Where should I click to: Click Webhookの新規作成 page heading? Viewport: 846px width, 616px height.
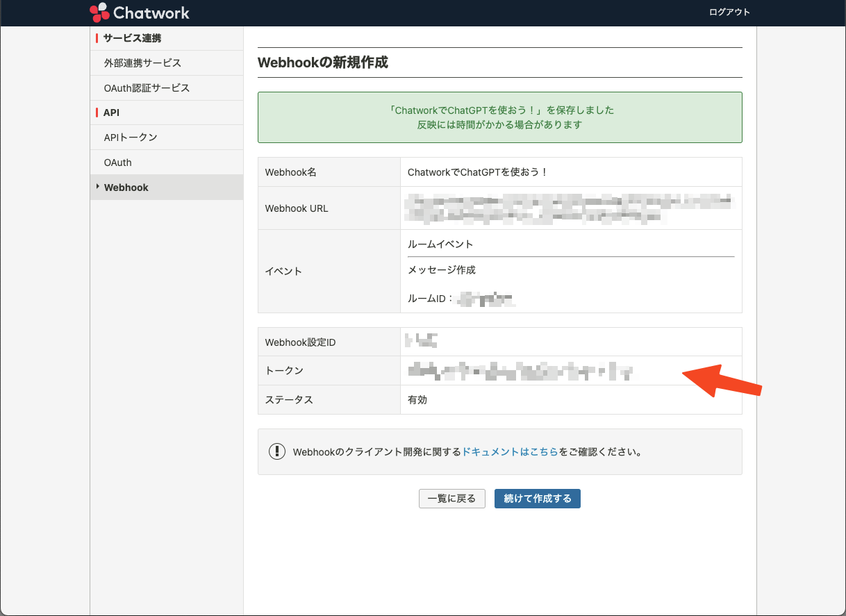point(322,63)
